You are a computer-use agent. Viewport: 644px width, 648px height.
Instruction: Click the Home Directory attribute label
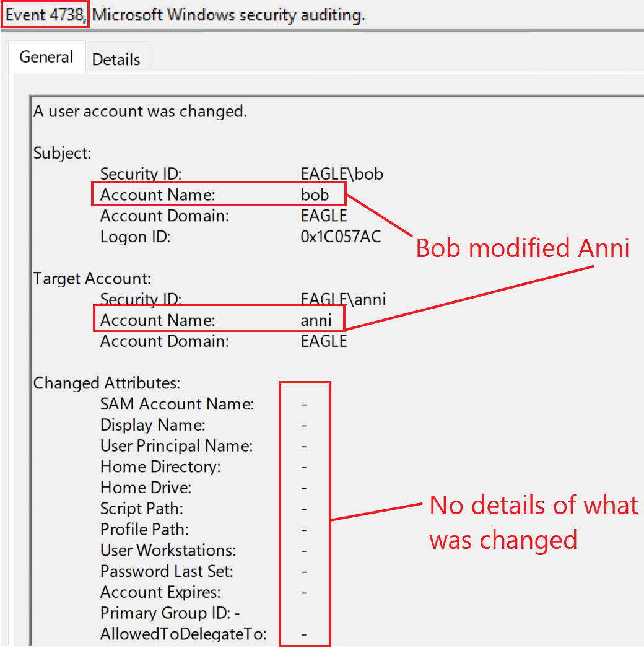pyautogui.click(x=160, y=467)
